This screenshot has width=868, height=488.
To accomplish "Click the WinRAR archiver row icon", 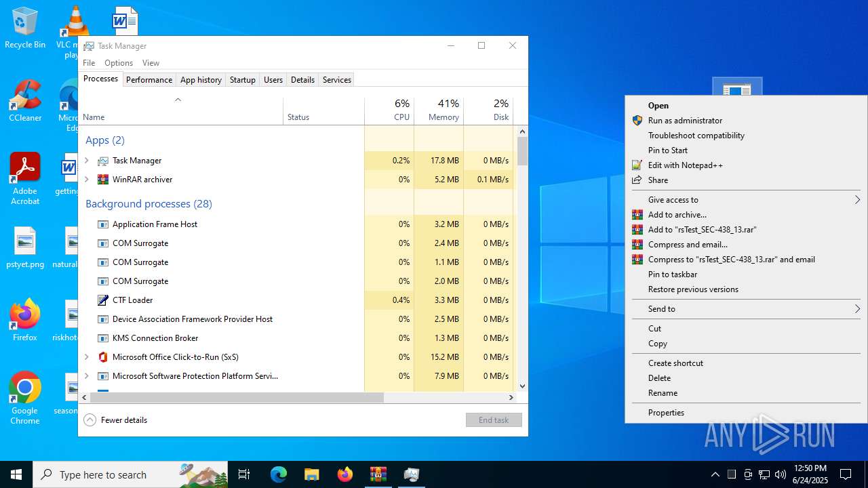I will (x=103, y=180).
